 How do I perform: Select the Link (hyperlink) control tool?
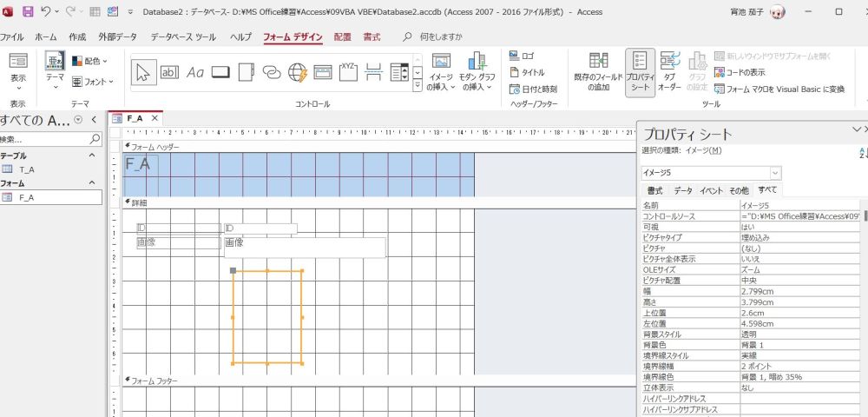[272, 72]
